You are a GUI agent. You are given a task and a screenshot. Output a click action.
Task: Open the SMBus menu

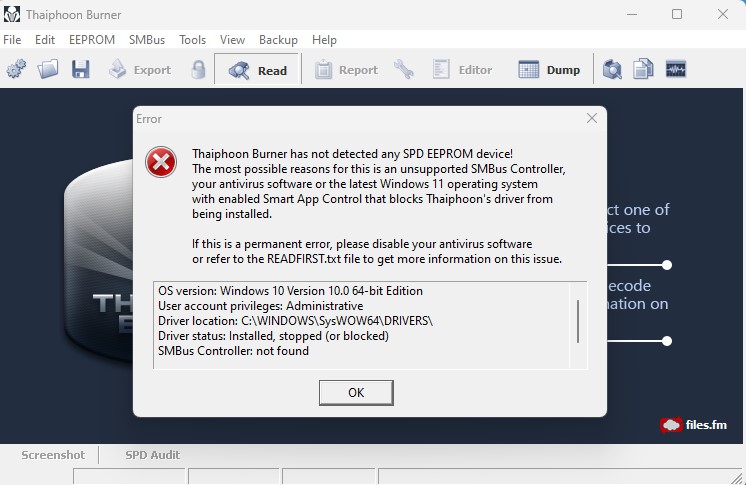(x=147, y=40)
